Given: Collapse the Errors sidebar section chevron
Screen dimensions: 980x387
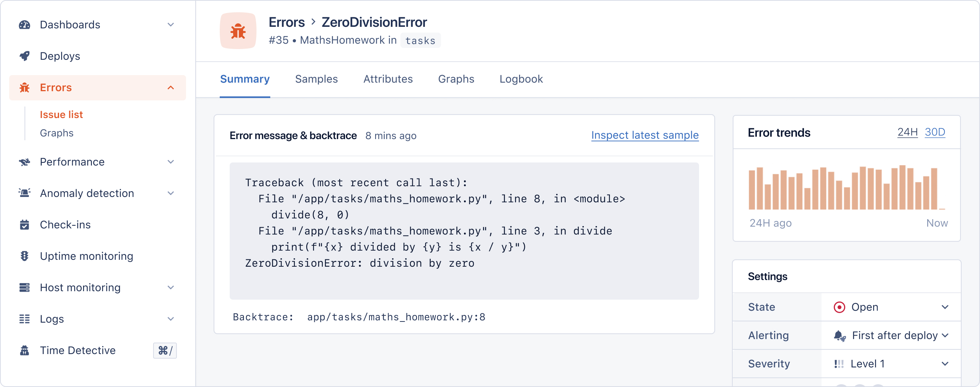Looking at the screenshot, I should (171, 88).
